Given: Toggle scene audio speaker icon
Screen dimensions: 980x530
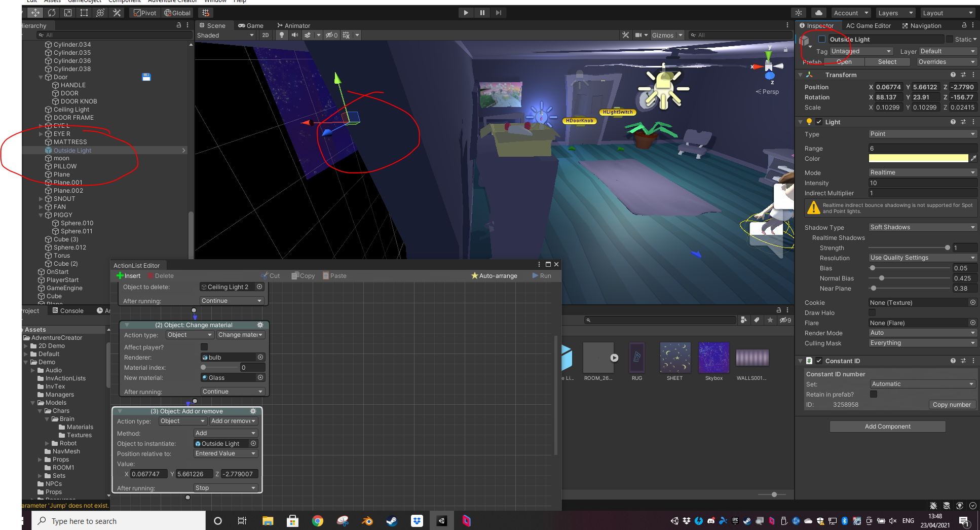Looking at the screenshot, I should pyautogui.click(x=295, y=35).
